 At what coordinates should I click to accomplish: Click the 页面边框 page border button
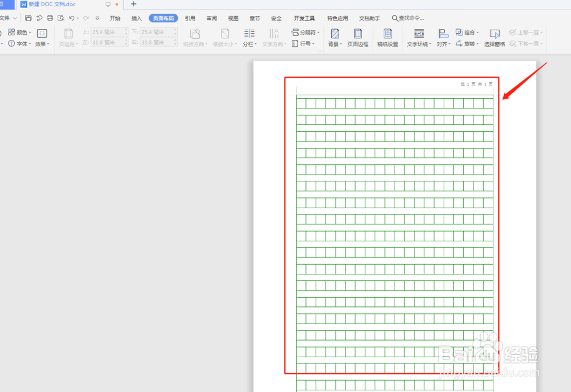pyautogui.click(x=358, y=38)
